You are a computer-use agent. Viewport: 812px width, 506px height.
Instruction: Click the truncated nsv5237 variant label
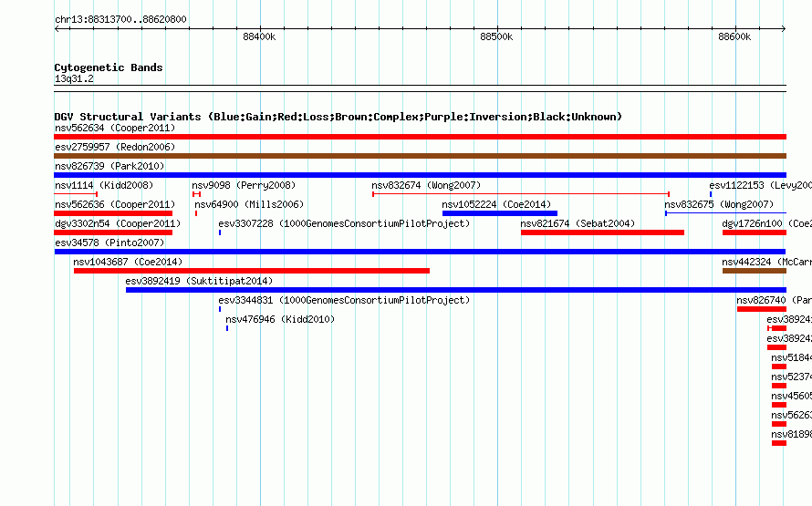tap(791, 377)
